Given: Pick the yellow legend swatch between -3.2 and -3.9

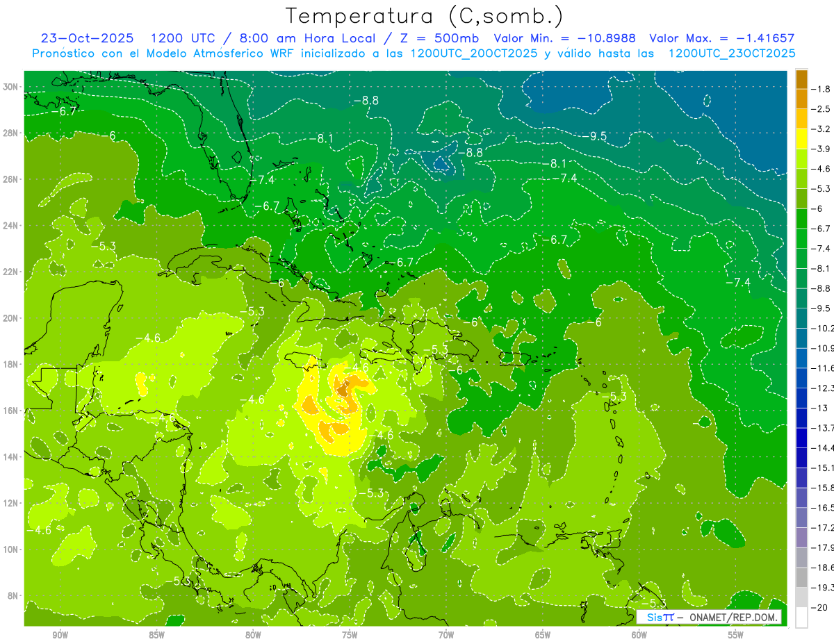Looking at the screenshot, I should [801, 139].
